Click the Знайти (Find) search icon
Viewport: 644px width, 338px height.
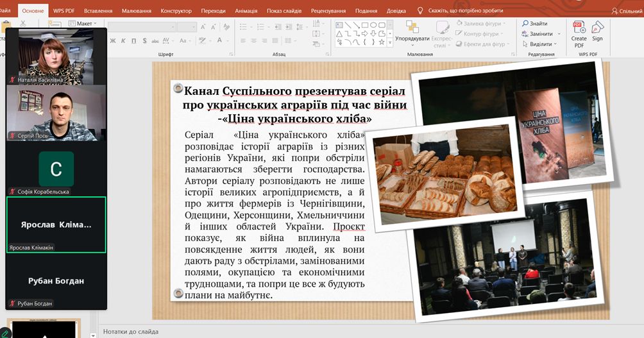(x=525, y=24)
